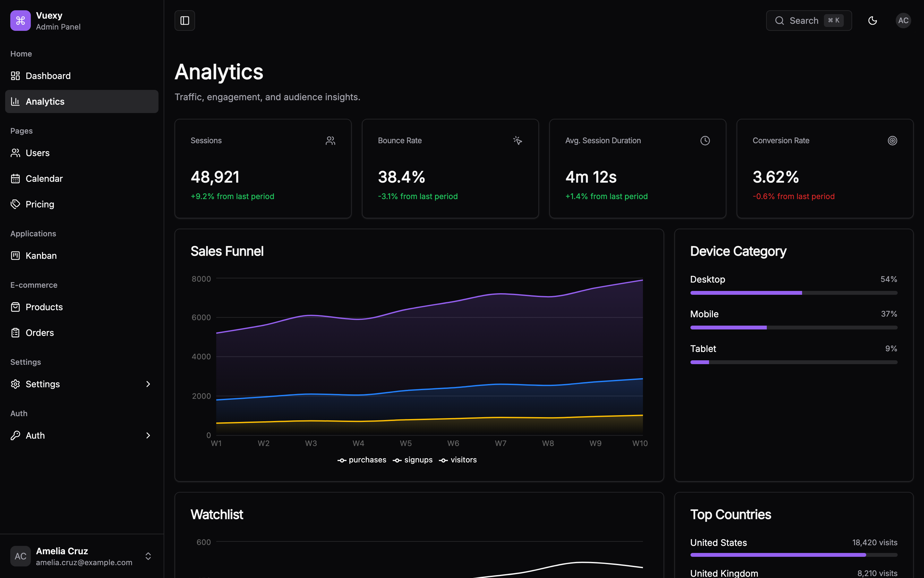The height and width of the screenshot is (578, 924).
Task: Click the Desktop progress bar
Action: point(794,293)
